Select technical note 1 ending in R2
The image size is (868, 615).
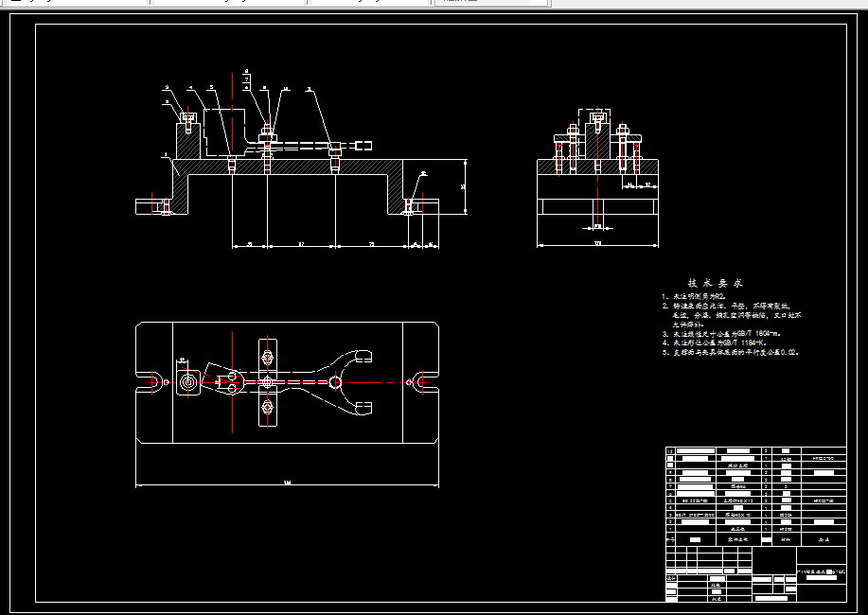click(x=694, y=297)
